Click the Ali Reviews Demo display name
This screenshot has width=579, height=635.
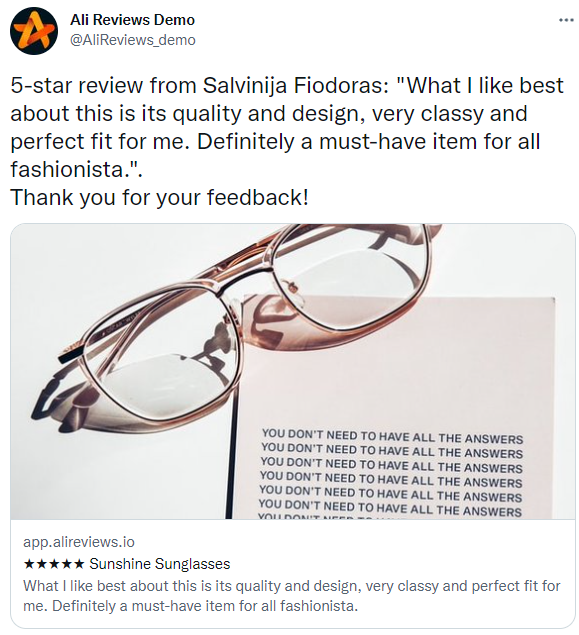click(132, 19)
